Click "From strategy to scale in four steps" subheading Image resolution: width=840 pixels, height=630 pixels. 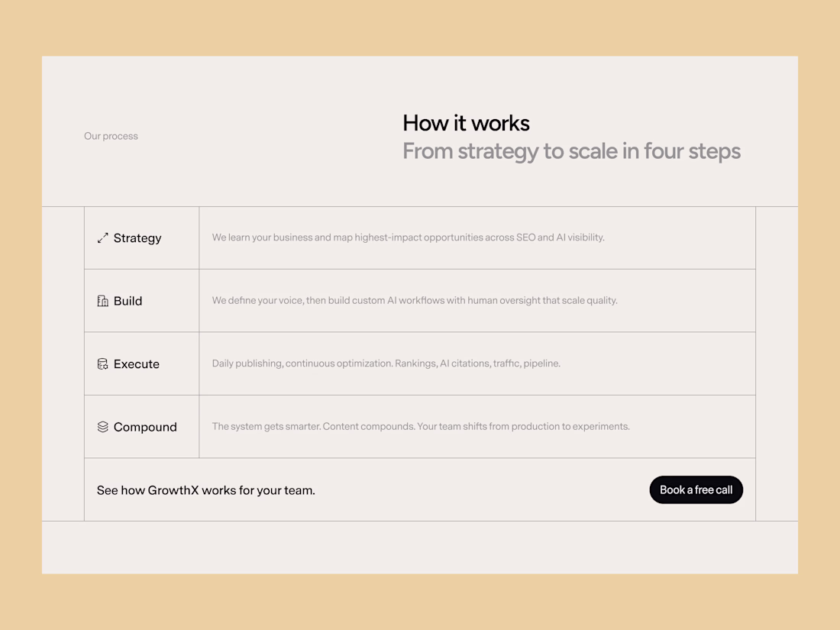(x=571, y=151)
